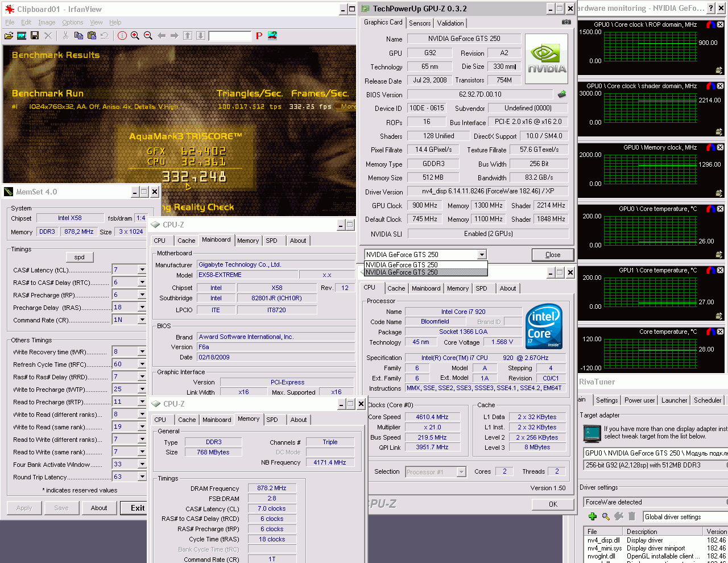
Task: Click magnet icon on shader domain graph
Action: [x=710, y=86]
